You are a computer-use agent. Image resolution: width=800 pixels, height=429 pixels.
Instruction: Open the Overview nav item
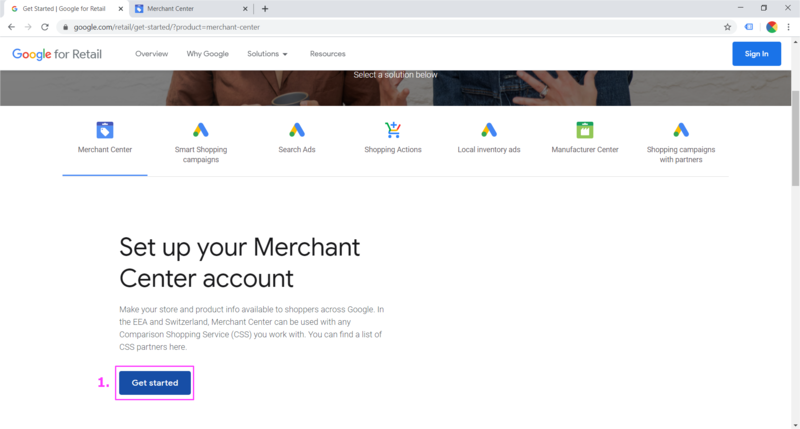151,54
